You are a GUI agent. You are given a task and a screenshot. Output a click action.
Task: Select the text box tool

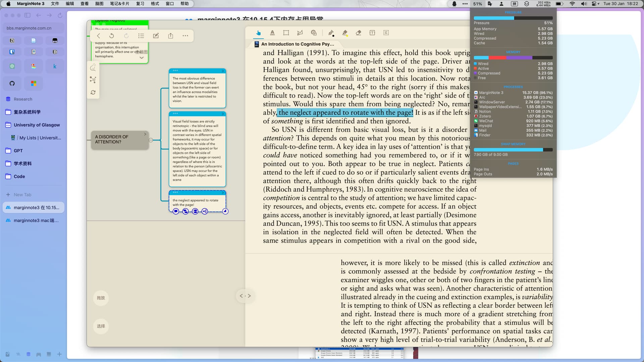click(372, 33)
